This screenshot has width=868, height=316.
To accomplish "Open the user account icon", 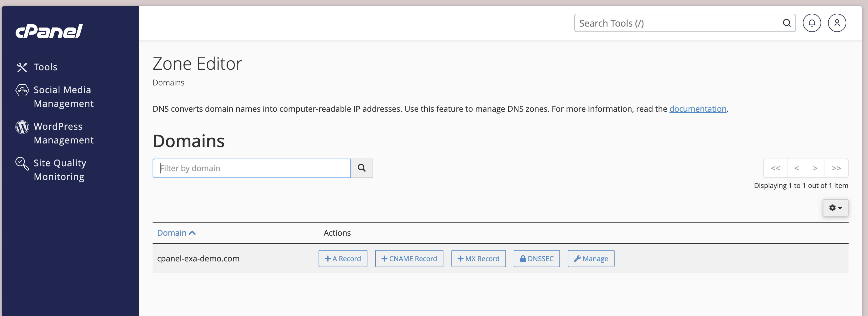I will pos(837,23).
